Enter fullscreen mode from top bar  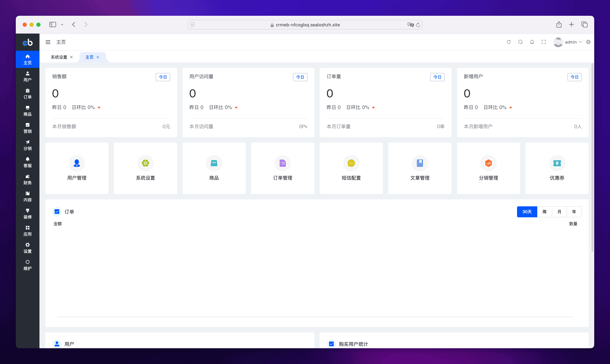(x=543, y=42)
